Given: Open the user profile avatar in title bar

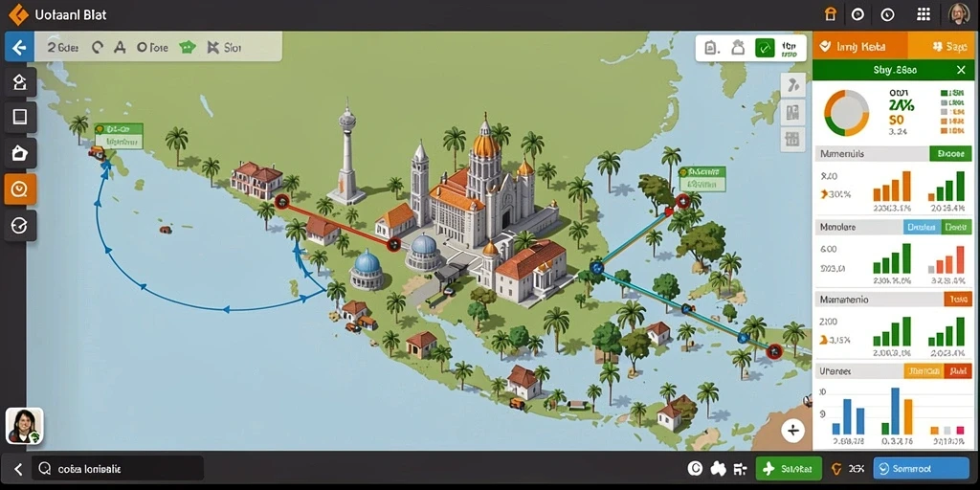Looking at the screenshot, I should (x=959, y=13).
